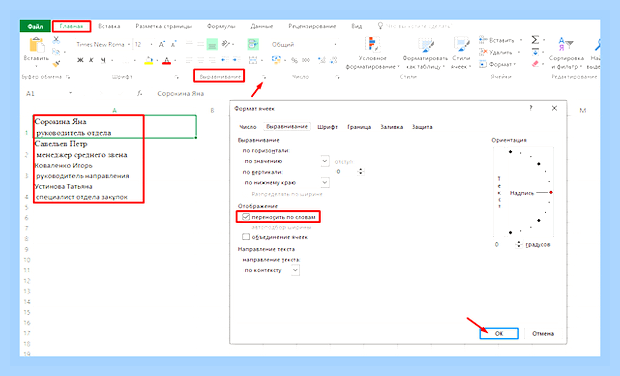Open Условное форматирование
The image size is (620, 376).
[372, 53]
